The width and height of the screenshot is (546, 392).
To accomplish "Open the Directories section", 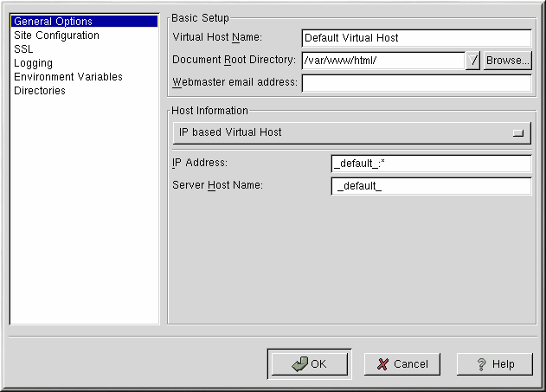I will click(x=40, y=91).
